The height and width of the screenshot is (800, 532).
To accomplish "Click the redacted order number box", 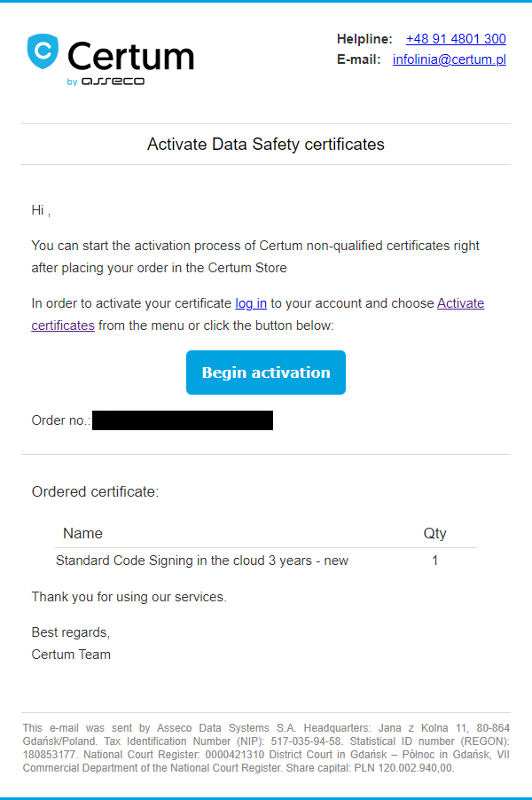I will pos(182,420).
